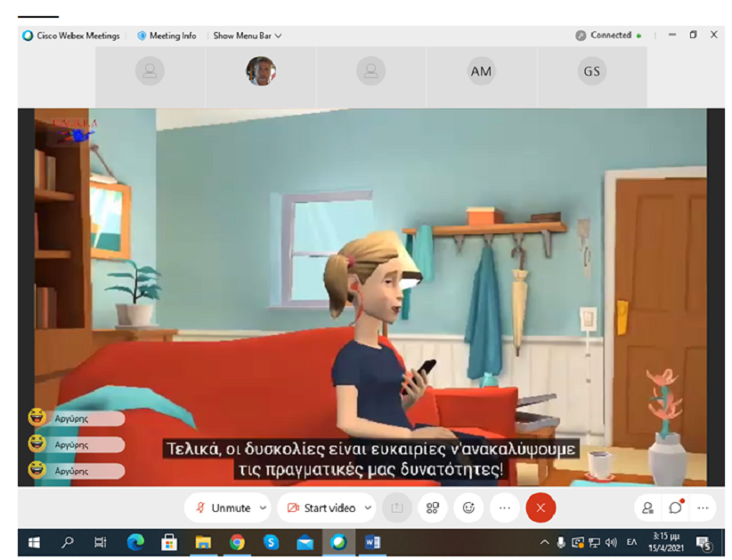732x560 pixels.
Task: Select the participant thumbnail with the photo
Action: coord(261,71)
